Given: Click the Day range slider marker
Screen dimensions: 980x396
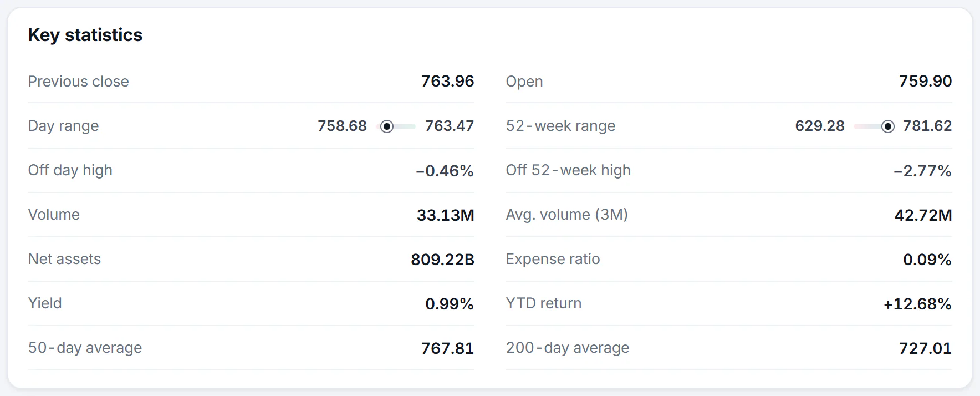Looking at the screenshot, I should 387,126.
